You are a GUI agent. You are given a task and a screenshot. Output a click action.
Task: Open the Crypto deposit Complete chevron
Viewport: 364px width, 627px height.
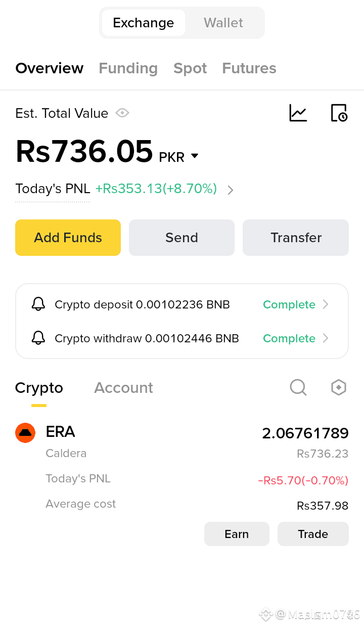[x=326, y=304]
